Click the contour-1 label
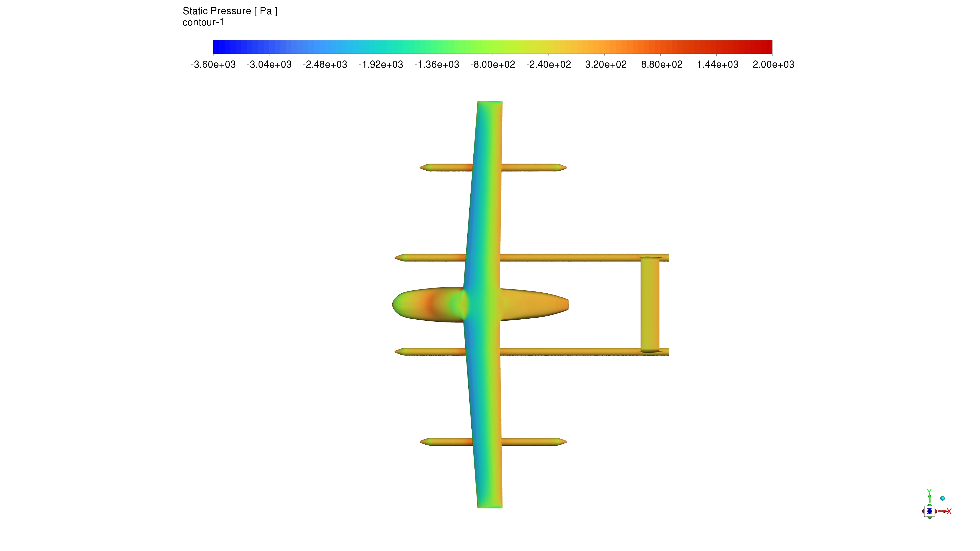 tap(203, 22)
